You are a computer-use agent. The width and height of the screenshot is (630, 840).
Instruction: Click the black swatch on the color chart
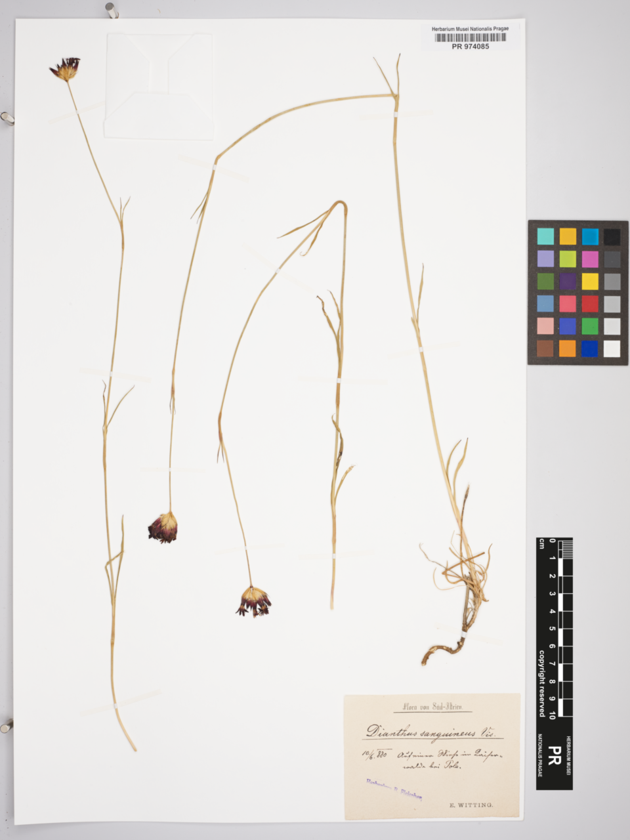[x=612, y=237]
